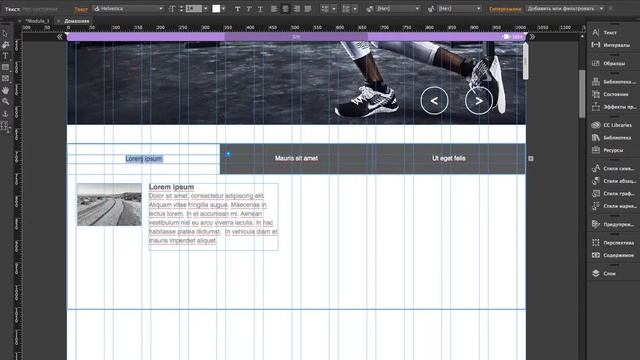
Task: Align text right
Action: tap(297, 9)
